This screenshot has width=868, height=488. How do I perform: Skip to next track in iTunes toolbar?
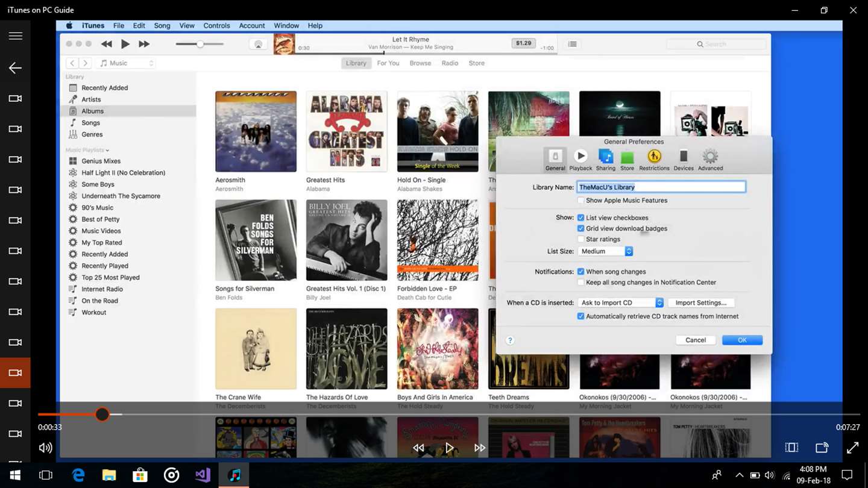(x=144, y=44)
